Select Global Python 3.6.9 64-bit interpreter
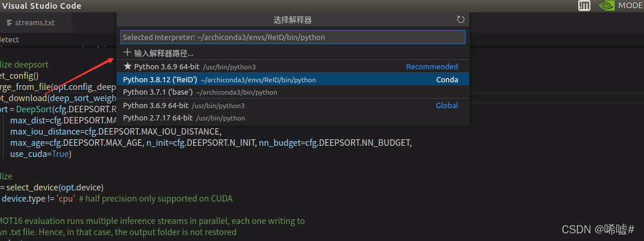 [293, 105]
